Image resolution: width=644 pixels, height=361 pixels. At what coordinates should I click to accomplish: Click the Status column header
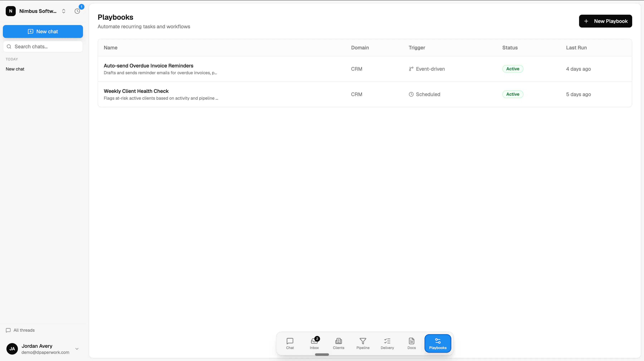click(510, 48)
